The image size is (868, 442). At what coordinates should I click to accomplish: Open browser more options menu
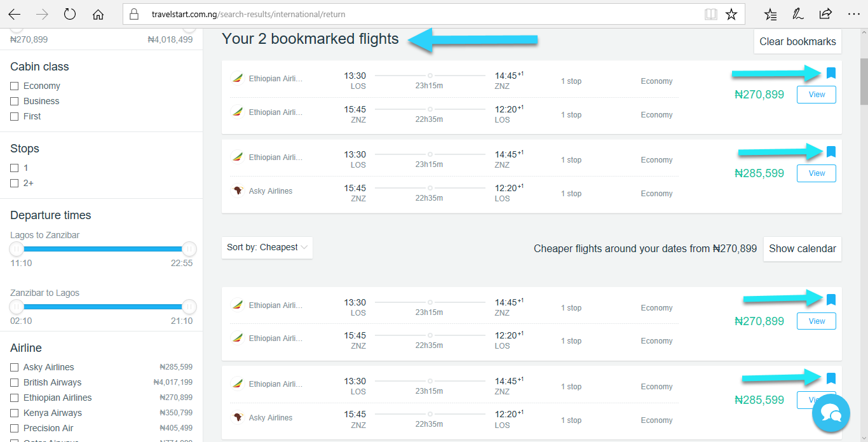(x=853, y=14)
